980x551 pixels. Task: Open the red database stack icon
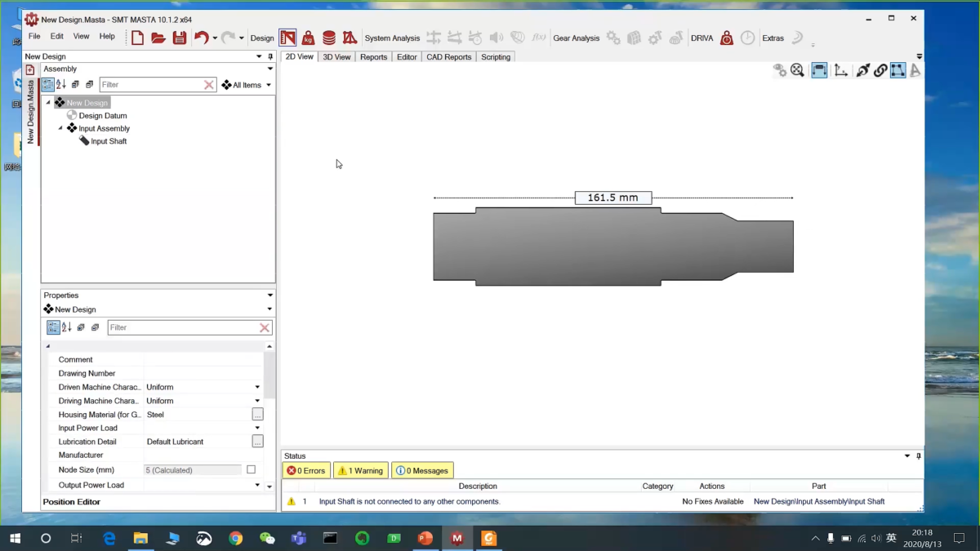[x=329, y=38]
